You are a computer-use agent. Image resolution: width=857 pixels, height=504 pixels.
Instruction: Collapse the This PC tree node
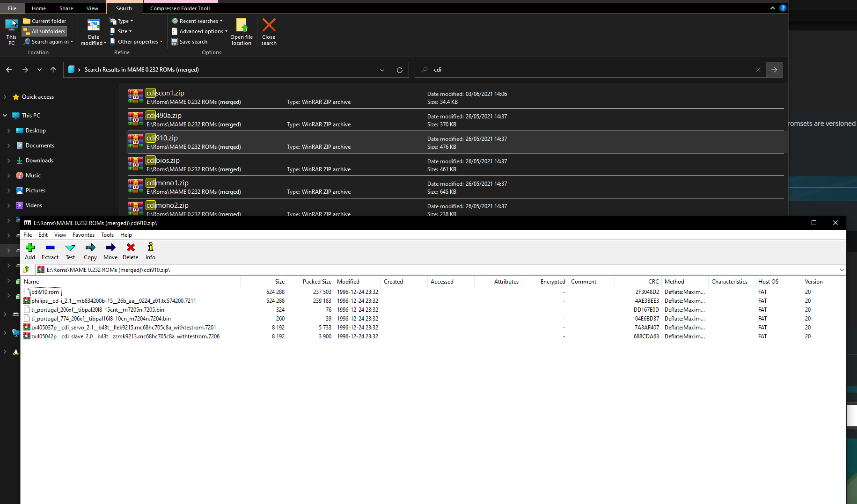coord(5,116)
